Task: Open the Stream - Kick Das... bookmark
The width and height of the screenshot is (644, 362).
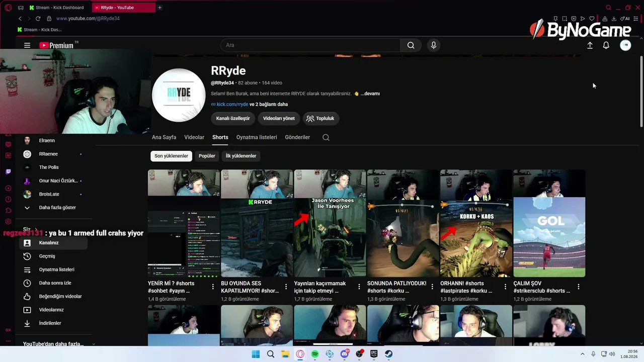Action: click(40, 30)
